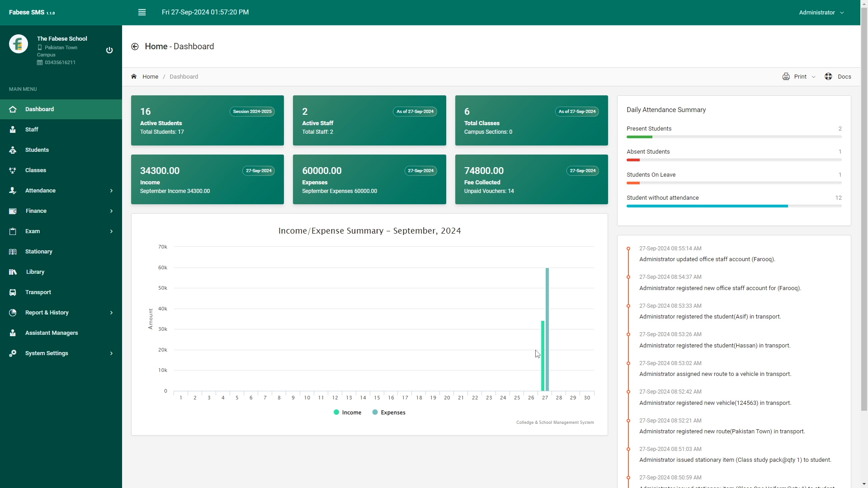Viewport: 868px width, 488px height.
Task: Toggle the hamburger sidebar menu icon
Action: (x=142, y=12)
